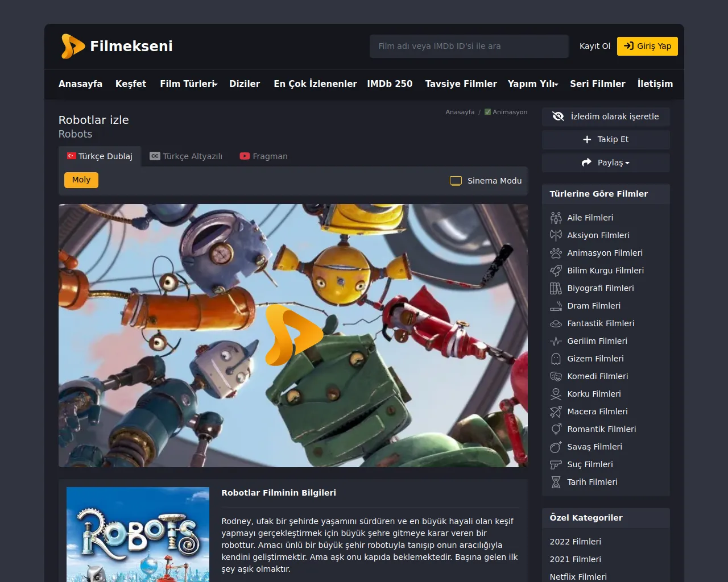Click the Bilim Kurgu rocket icon
728x582 pixels.
(556, 271)
